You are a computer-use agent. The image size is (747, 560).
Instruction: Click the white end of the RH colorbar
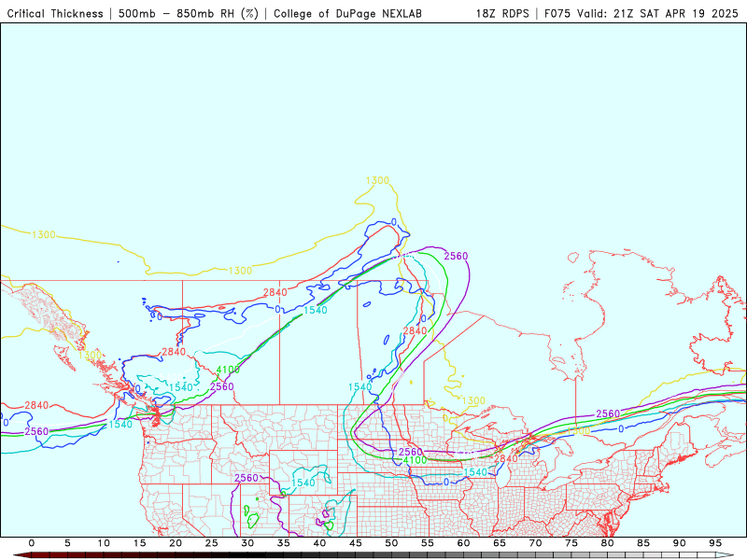(726, 555)
